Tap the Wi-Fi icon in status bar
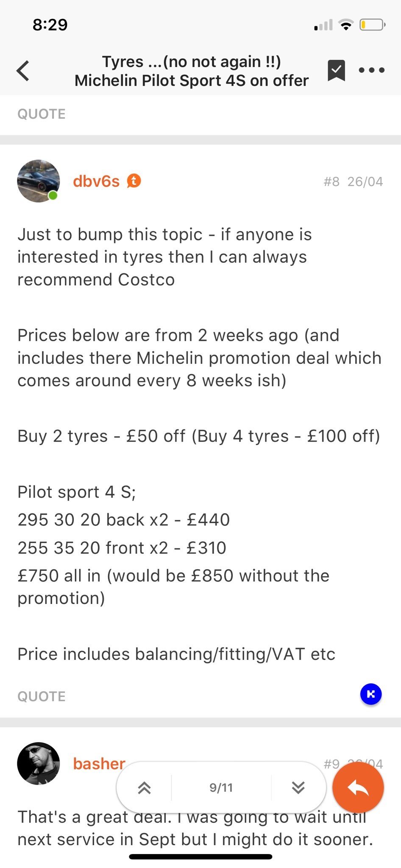Image resolution: width=401 pixels, height=868 pixels. [346, 25]
